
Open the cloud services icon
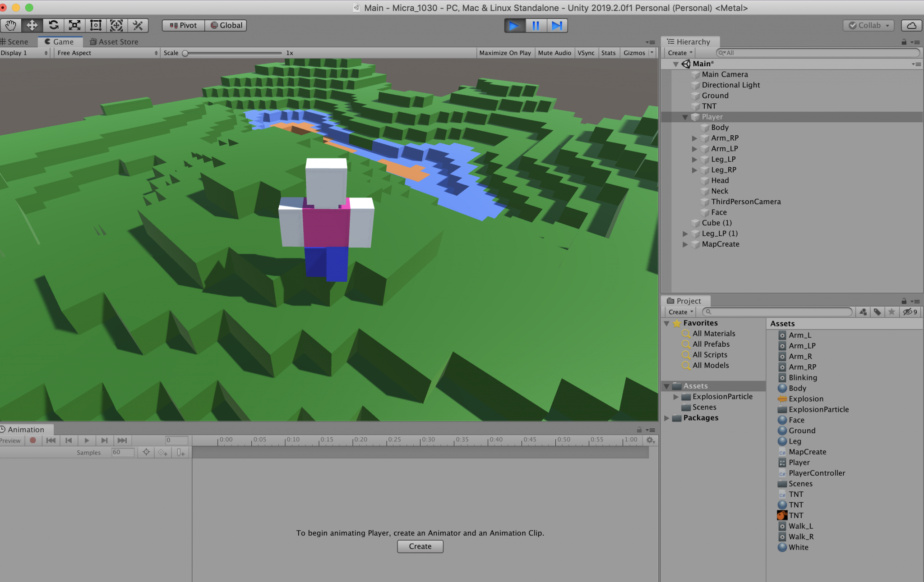(911, 25)
